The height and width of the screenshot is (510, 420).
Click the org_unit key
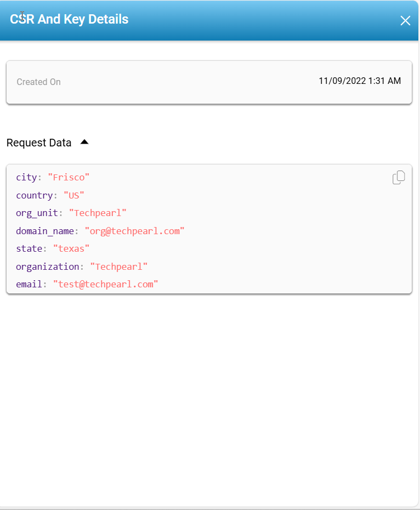click(x=37, y=213)
